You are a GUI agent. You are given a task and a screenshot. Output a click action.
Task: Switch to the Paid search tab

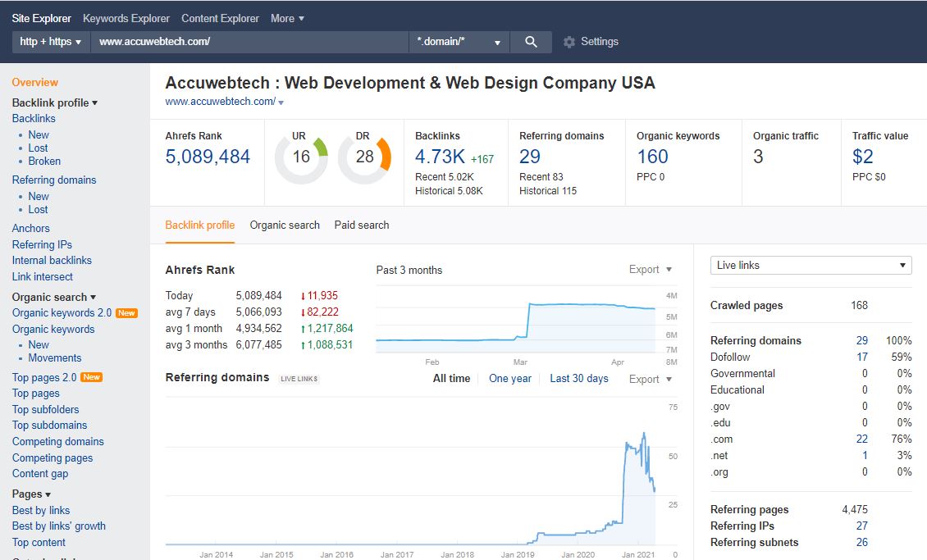click(x=362, y=225)
